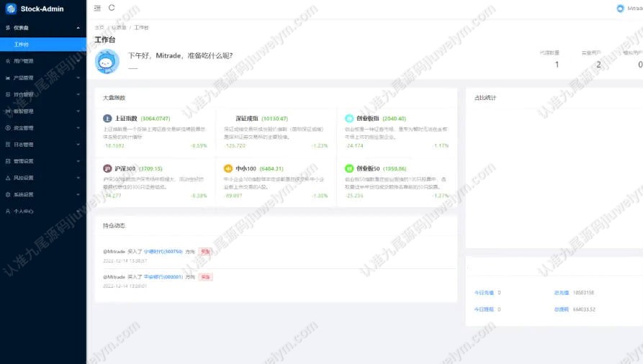The image size is (643, 364).
Task: Click the 创业板指 cyan round icon
Action: point(349,119)
